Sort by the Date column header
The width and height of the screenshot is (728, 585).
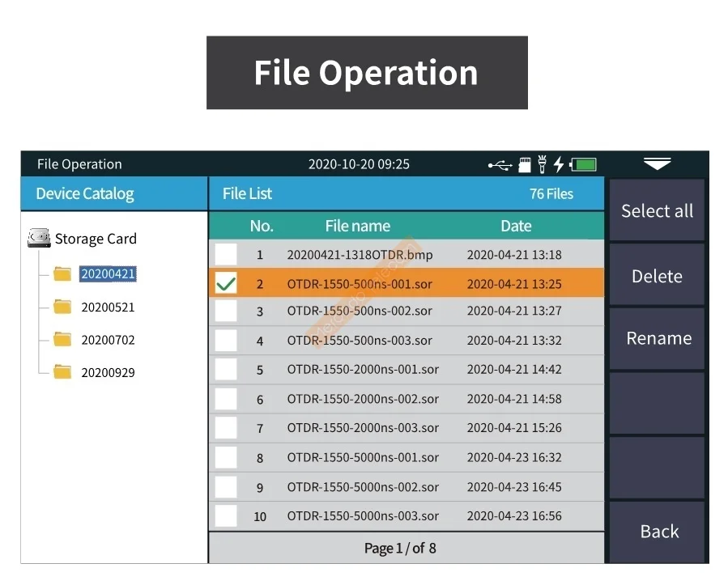point(516,226)
